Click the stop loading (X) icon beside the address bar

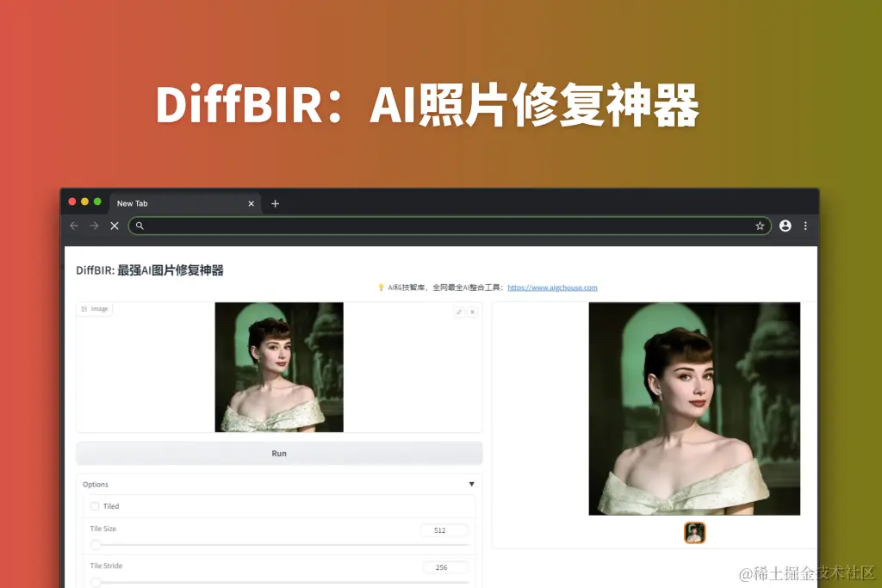[x=115, y=226]
